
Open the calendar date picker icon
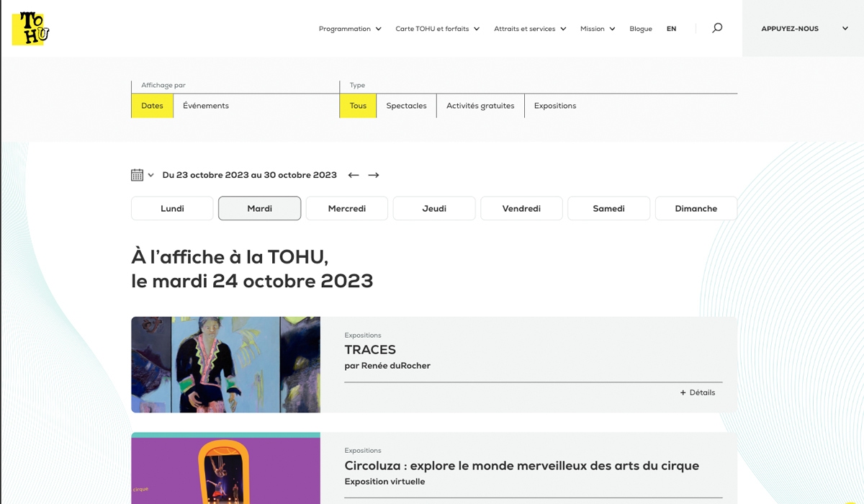(137, 175)
